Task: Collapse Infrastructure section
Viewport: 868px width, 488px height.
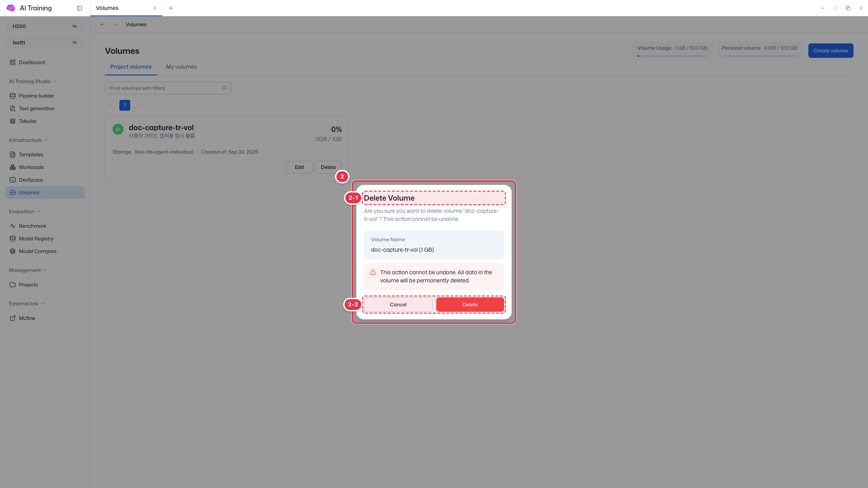Action: click(28, 140)
